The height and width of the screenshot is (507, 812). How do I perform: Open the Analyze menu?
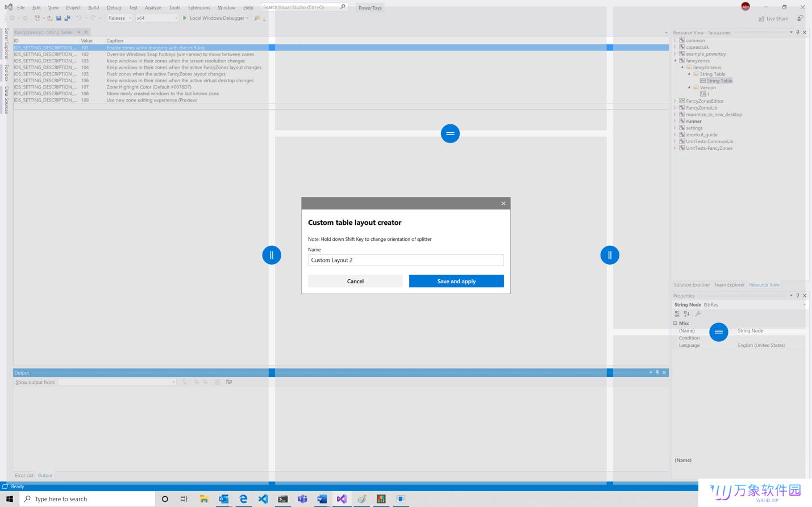[153, 7]
